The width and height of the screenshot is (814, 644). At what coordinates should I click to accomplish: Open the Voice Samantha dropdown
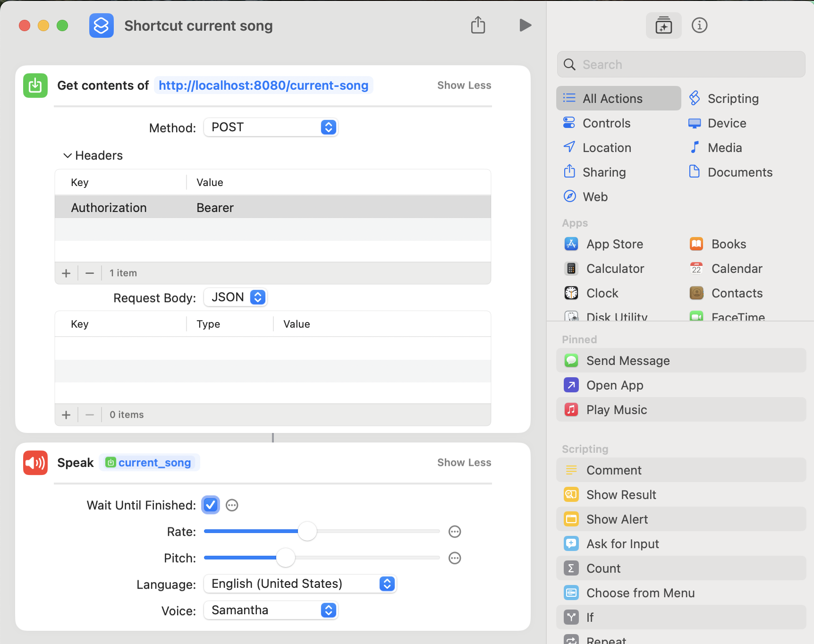[x=271, y=610]
